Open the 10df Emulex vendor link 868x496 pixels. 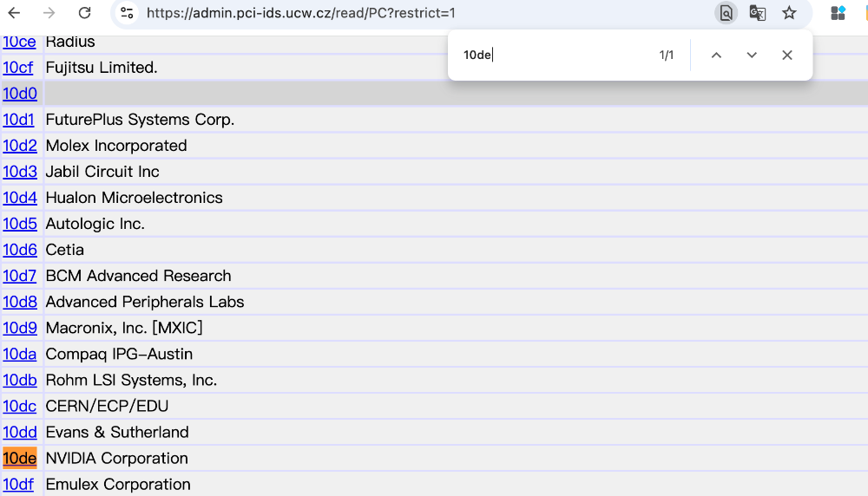click(18, 484)
